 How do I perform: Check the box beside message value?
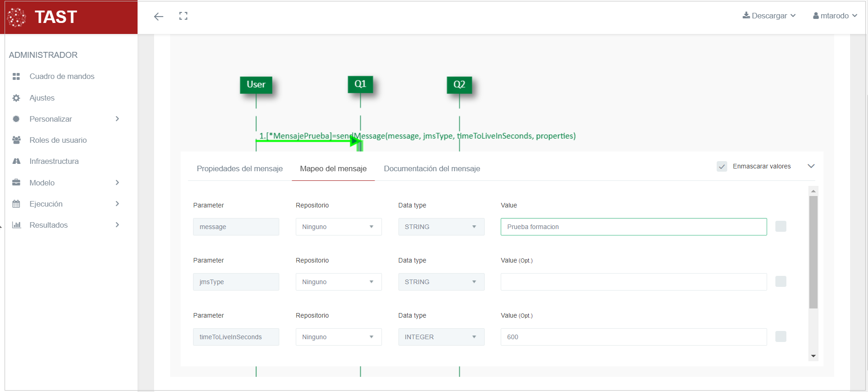780,226
